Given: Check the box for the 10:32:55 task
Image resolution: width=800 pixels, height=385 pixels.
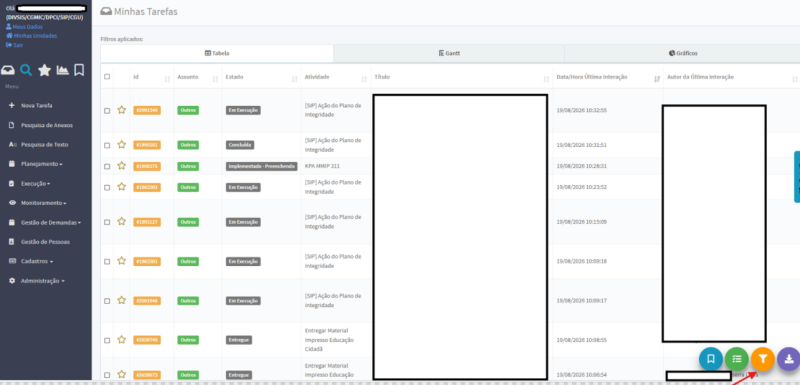Looking at the screenshot, I should 107,111.
